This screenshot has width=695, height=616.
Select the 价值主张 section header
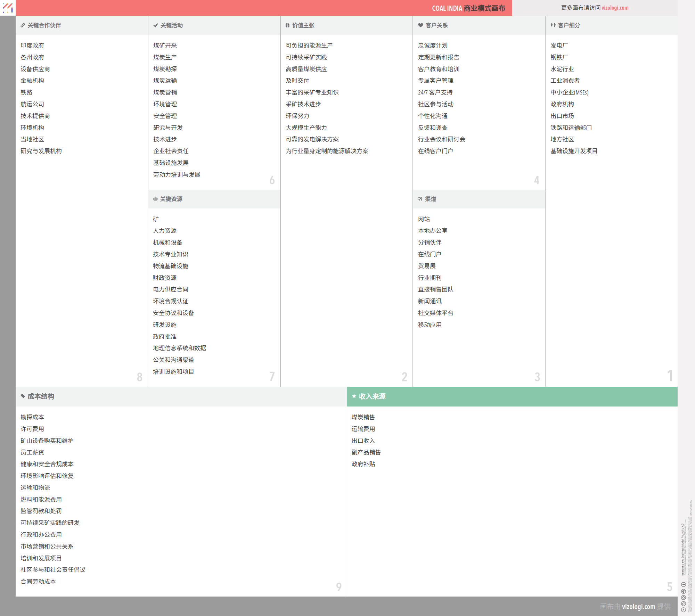click(x=303, y=25)
